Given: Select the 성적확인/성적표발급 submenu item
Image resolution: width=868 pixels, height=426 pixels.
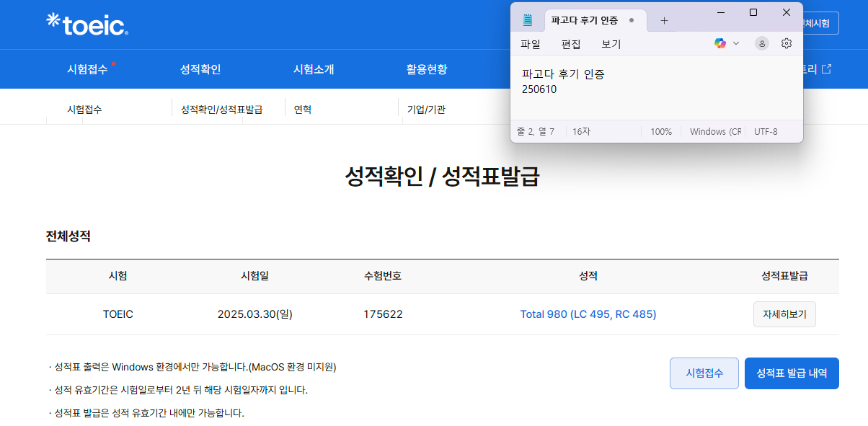Looking at the screenshot, I should [221, 110].
